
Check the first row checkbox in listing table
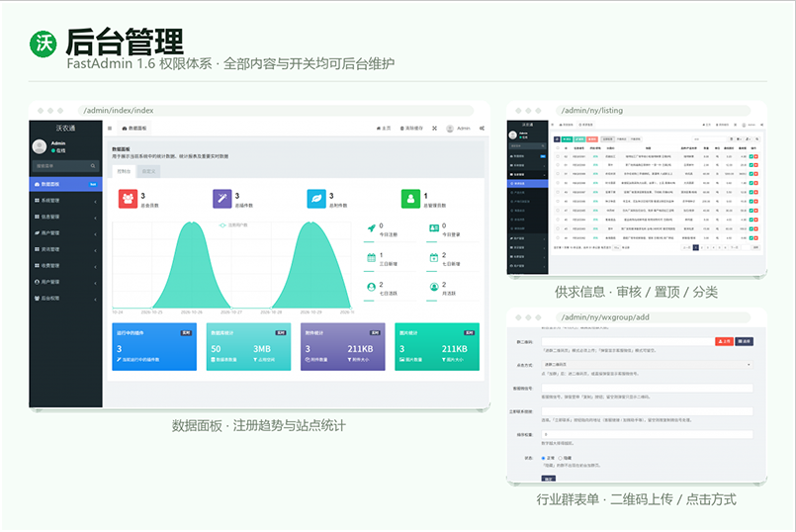[558, 156]
